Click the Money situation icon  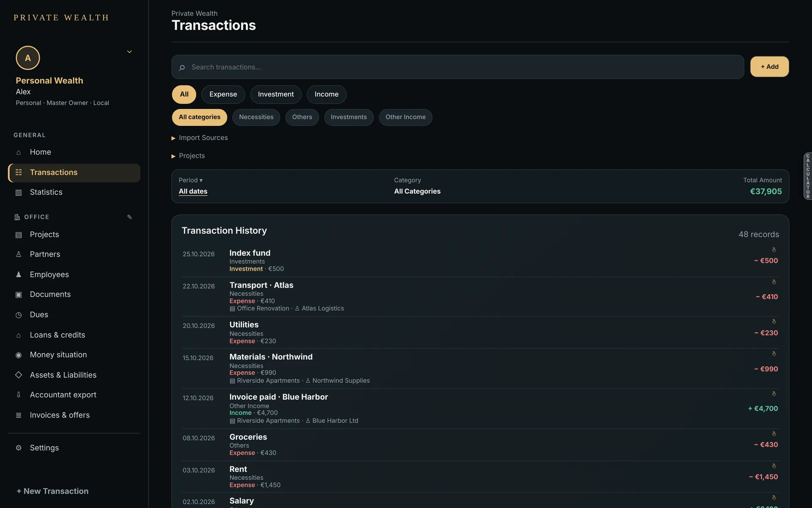[x=19, y=355]
